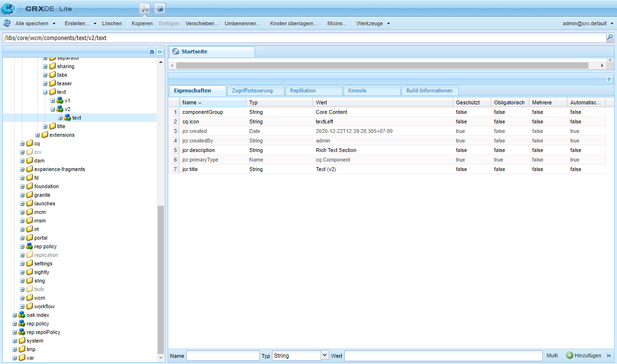Collapse the properties panel with chevron icon
This screenshot has height=364, width=617.
coord(609,79)
